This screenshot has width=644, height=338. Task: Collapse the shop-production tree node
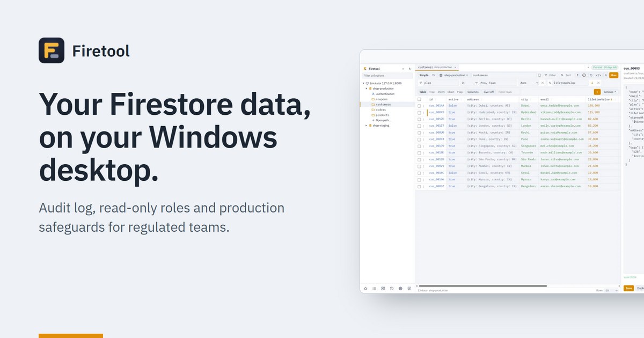(x=367, y=89)
